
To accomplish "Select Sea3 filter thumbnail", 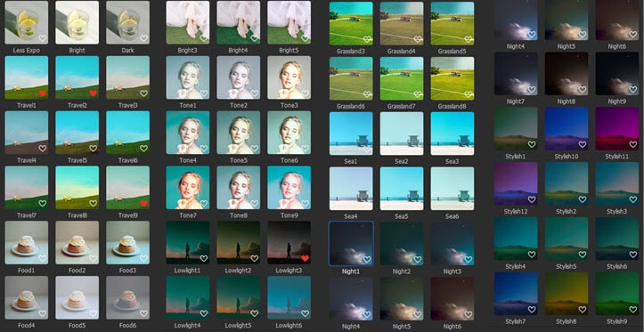I will click(452, 134).
